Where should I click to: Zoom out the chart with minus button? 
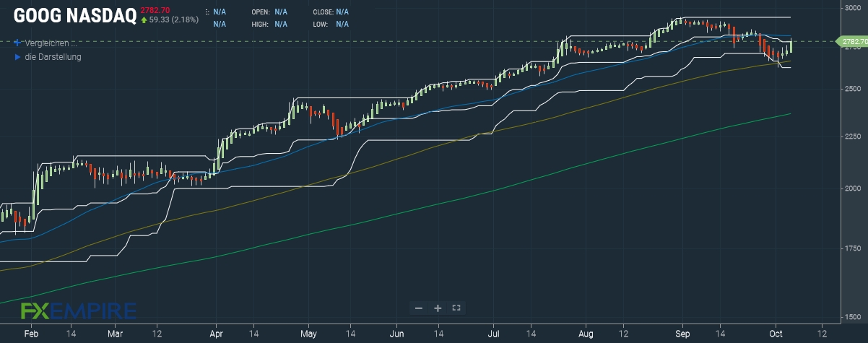point(419,308)
